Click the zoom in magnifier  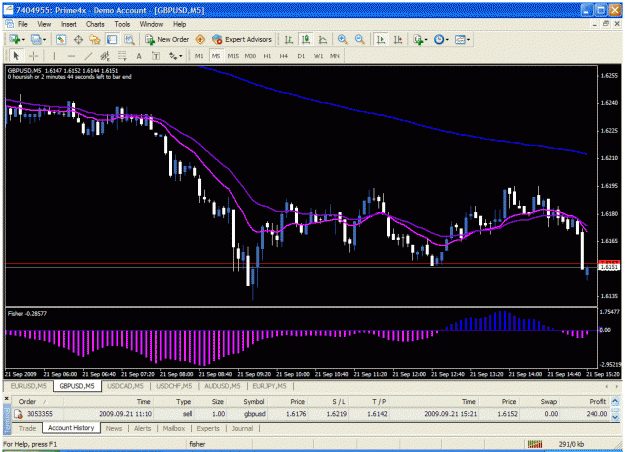pos(342,39)
